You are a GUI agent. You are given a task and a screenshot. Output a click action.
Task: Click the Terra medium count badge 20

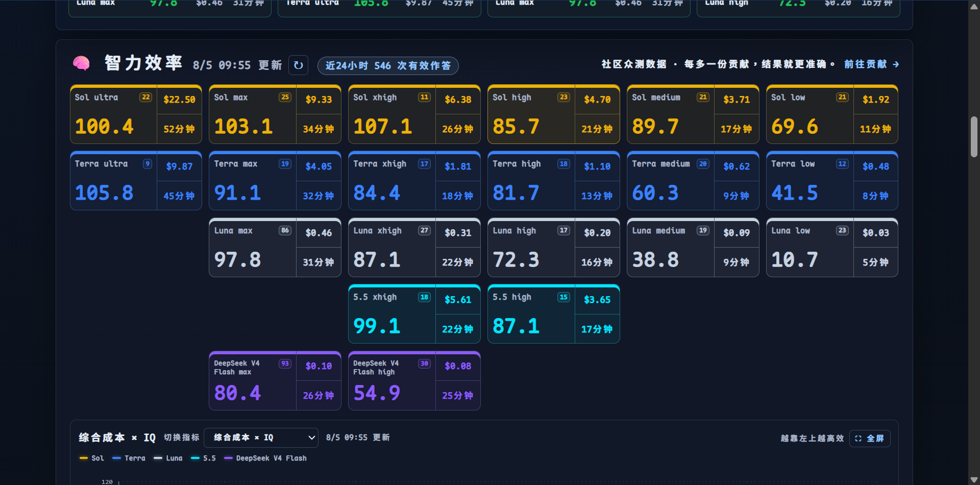click(703, 164)
